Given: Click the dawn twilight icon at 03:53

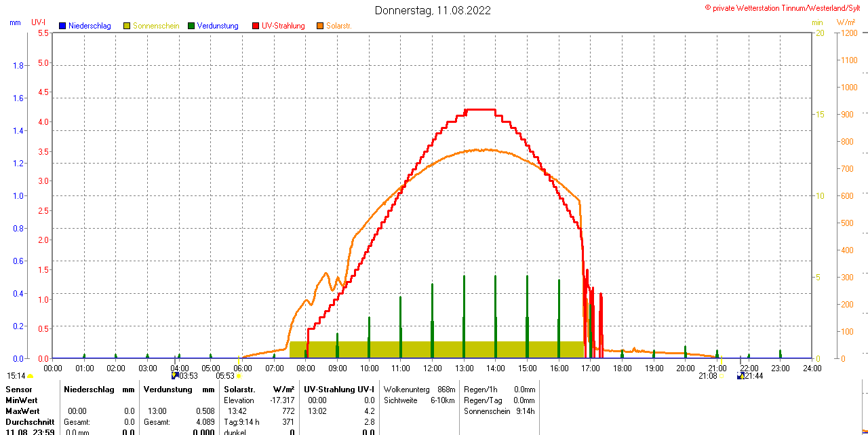Looking at the screenshot, I should tap(175, 375).
